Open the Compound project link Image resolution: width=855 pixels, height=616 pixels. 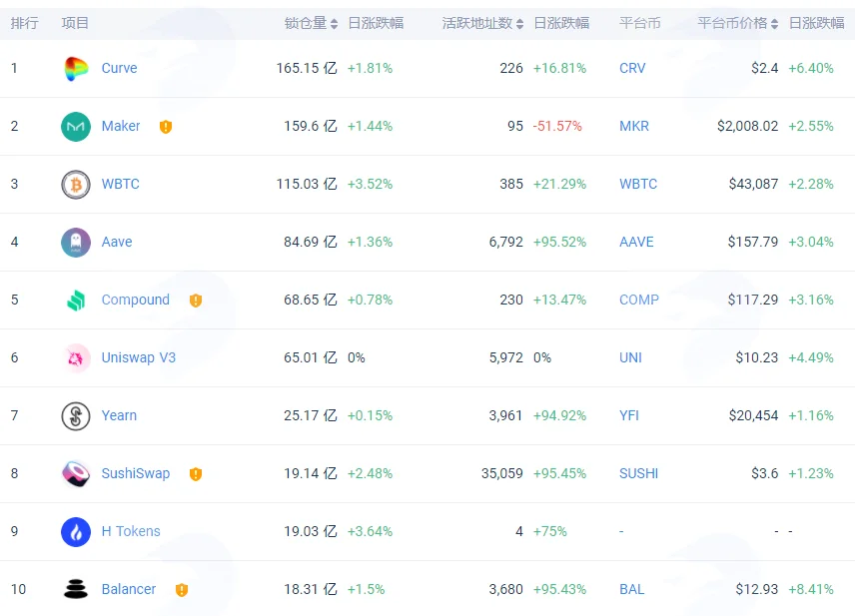pyautogui.click(x=135, y=300)
